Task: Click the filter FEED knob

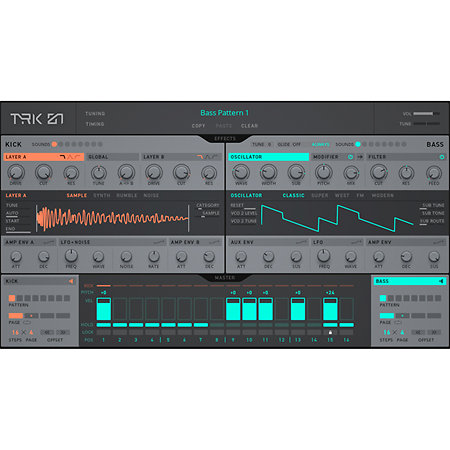Action: pyautogui.click(x=434, y=172)
